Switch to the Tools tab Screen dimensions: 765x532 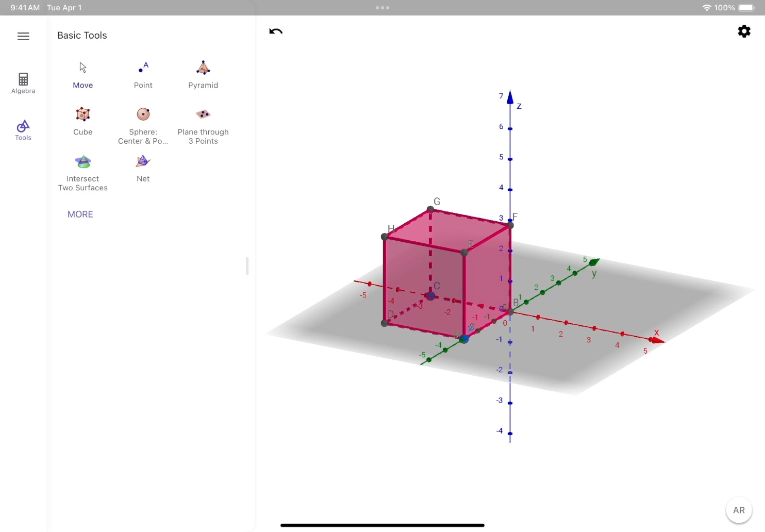click(23, 130)
